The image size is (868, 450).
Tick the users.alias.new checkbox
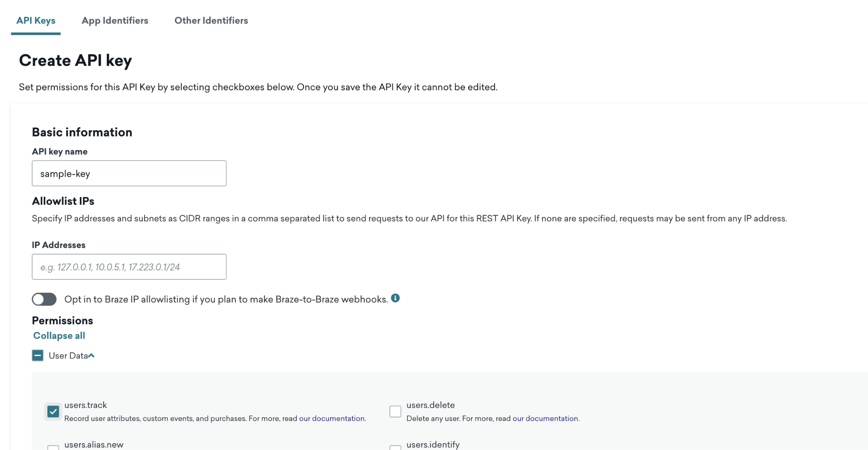pyautogui.click(x=53, y=447)
